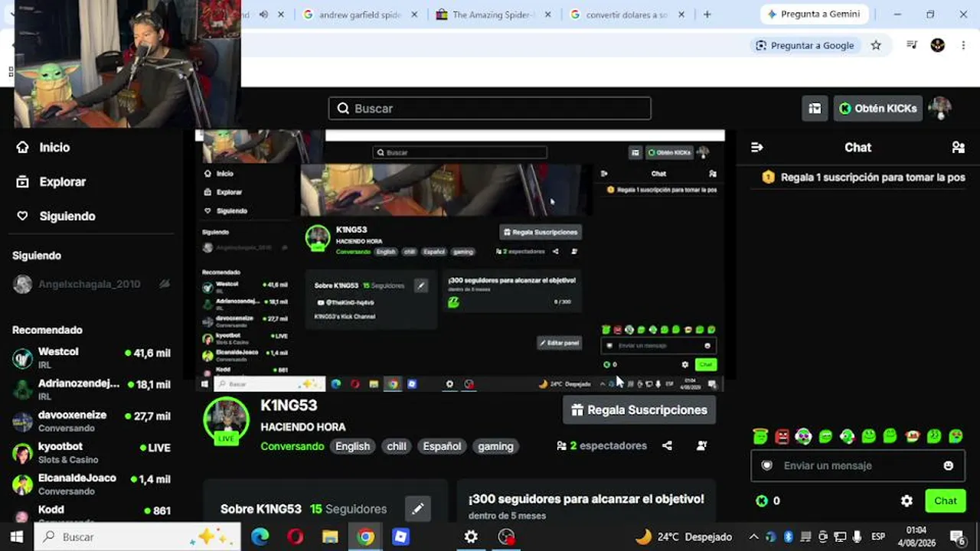Screen dimensions: 980x551
Task: Open the ElcanaldeJoaco recommended channel
Action: (92, 484)
